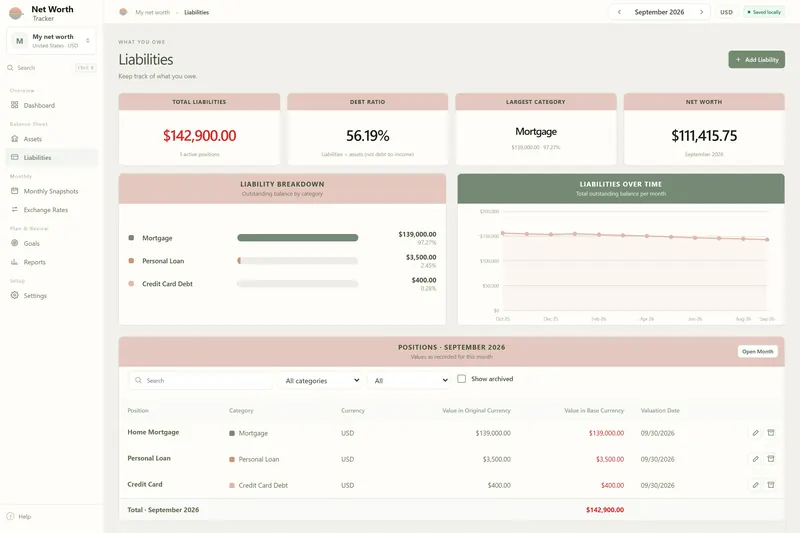Screen dimensions: 800x533
Task: Click the sidebar Search field
Action: coord(52,67)
